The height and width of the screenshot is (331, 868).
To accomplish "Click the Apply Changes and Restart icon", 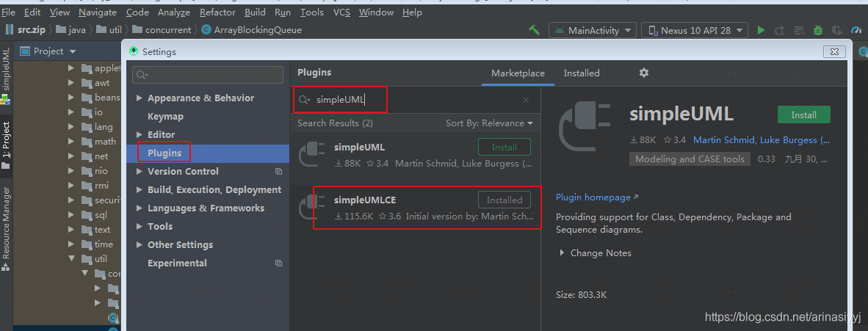I will coord(779,30).
